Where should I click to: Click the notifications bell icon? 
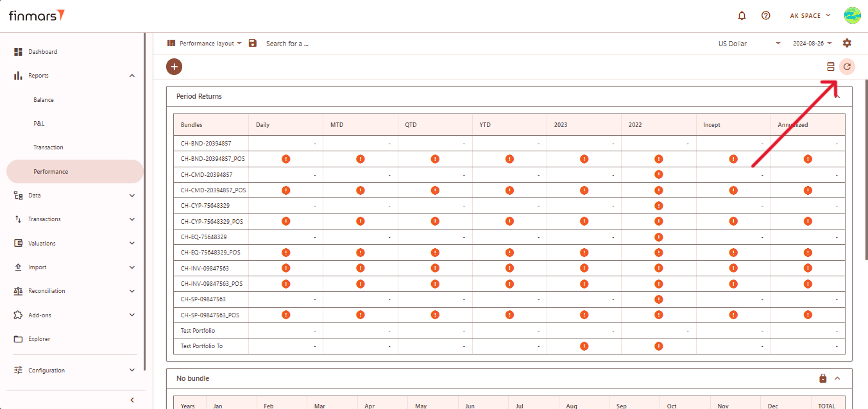[x=742, y=15]
